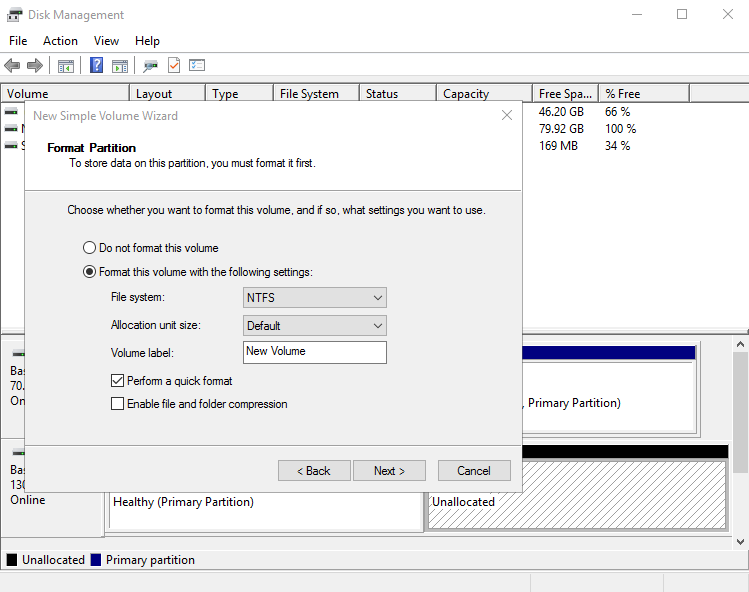Select drive icon in the 46.20 GB row
The height and width of the screenshot is (592, 749).
tap(11, 111)
